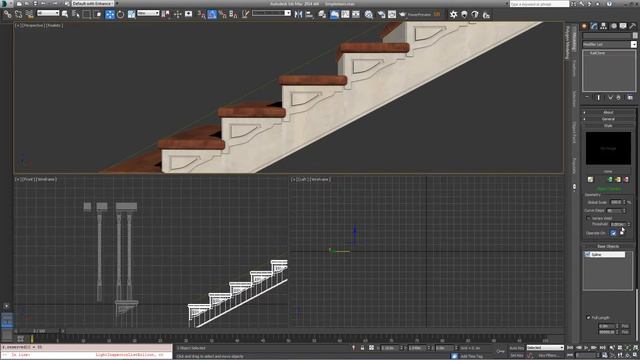Switch to the Select and Rotate tool

pos(120,14)
